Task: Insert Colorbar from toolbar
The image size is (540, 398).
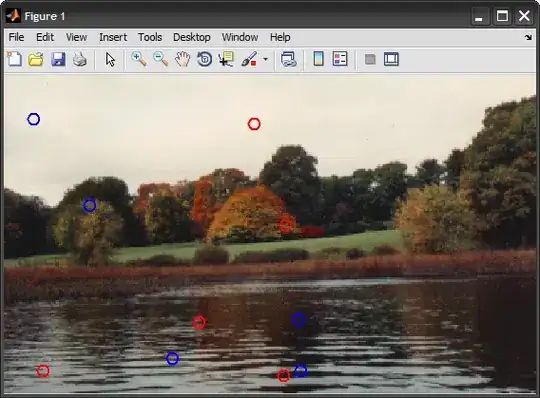Action: coord(319,59)
